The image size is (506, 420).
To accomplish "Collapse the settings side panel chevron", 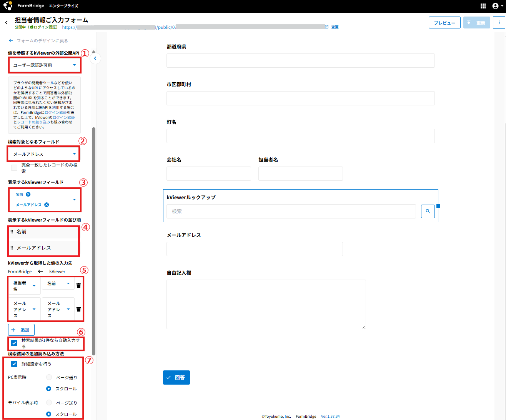I will click(x=95, y=58).
